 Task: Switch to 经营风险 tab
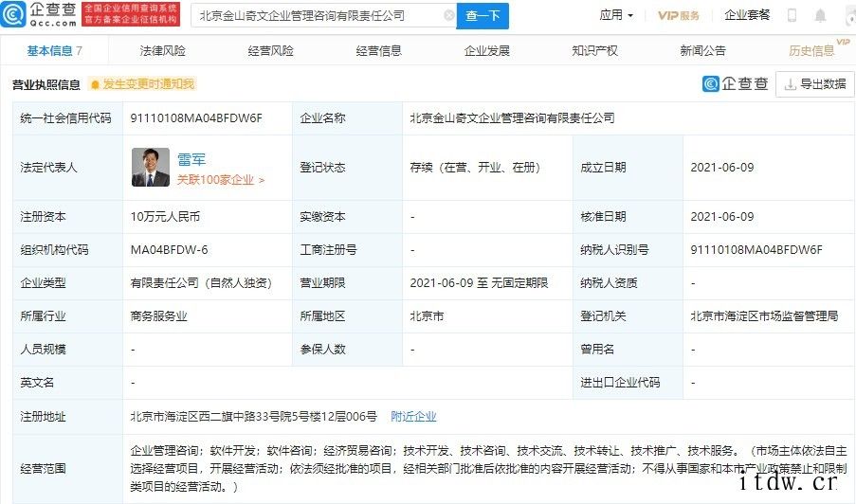(x=270, y=51)
